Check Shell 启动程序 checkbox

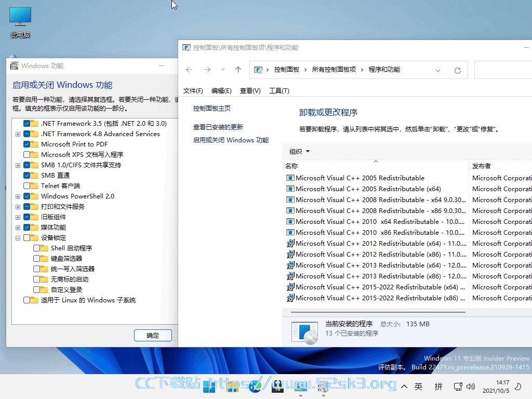[x=37, y=248]
